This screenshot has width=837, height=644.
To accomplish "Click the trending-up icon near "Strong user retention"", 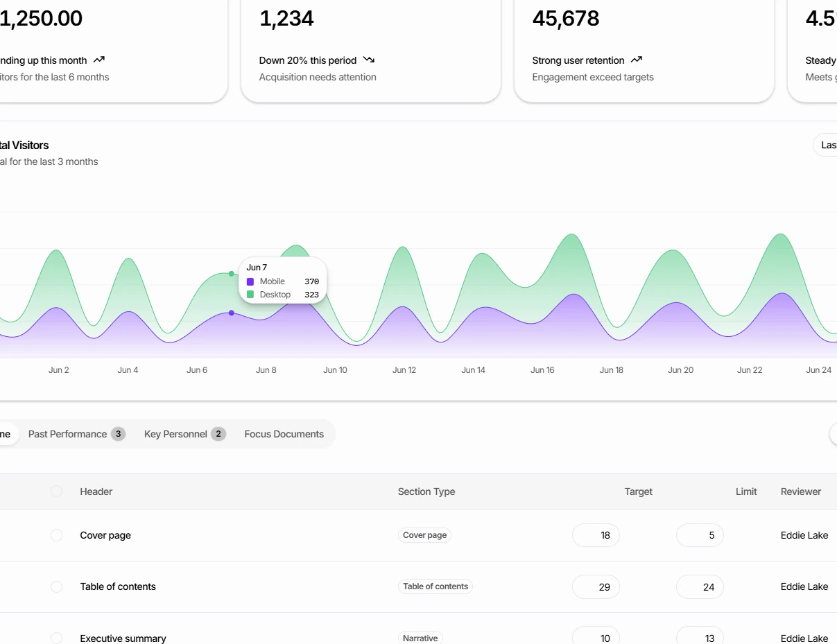I will (x=637, y=60).
